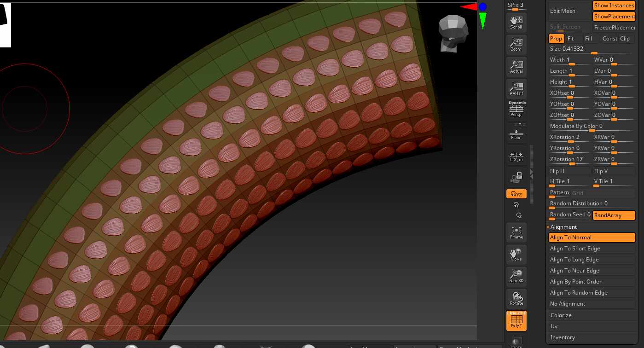Toggle the Show Instances button
This screenshot has width=644, height=348.
pyautogui.click(x=614, y=6)
